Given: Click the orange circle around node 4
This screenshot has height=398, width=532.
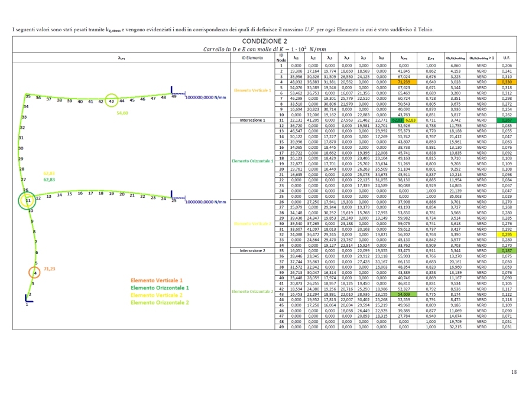Looking at the screenshot, I should coord(35,273).
